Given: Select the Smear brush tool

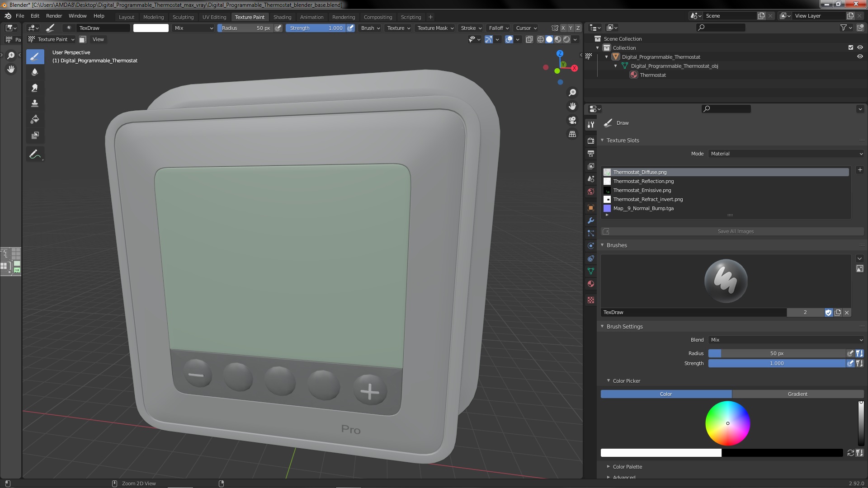Looking at the screenshot, I should [35, 88].
